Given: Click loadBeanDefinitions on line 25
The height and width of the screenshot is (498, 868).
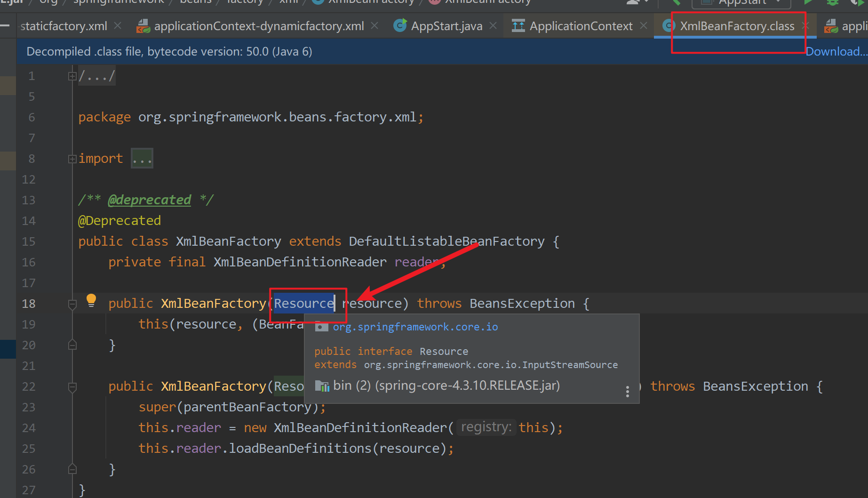Looking at the screenshot, I should (300, 449).
